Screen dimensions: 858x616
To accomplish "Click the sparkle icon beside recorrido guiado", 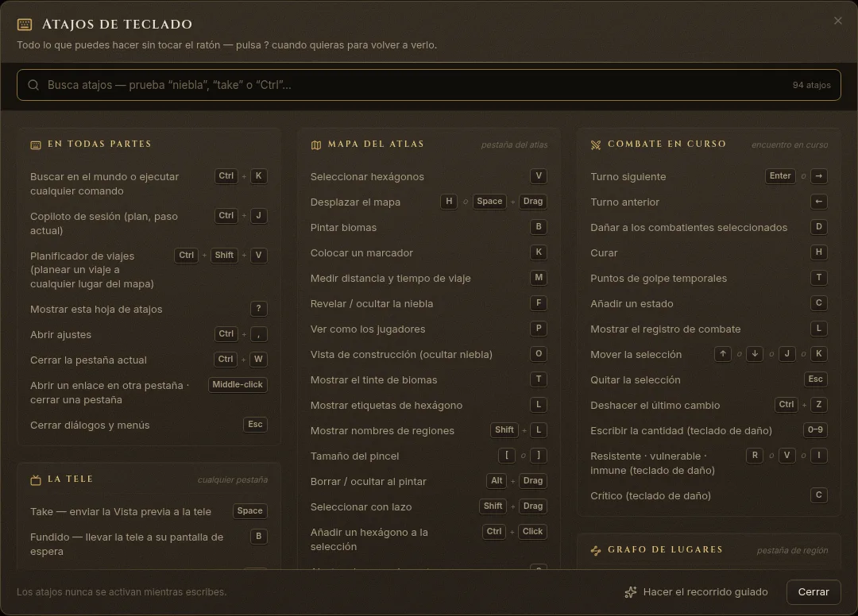I will [x=631, y=592].
